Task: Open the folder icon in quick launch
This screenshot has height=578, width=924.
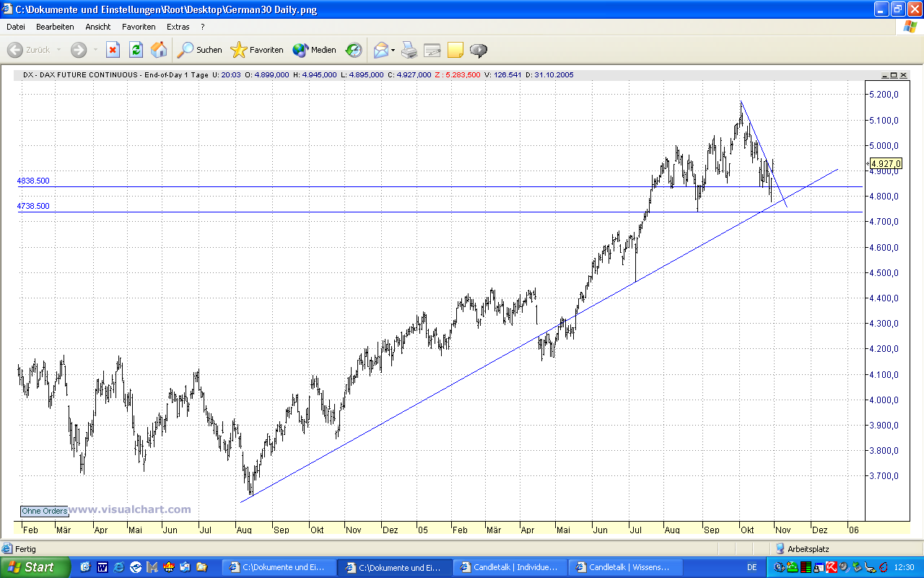Action: pos(201,567)
